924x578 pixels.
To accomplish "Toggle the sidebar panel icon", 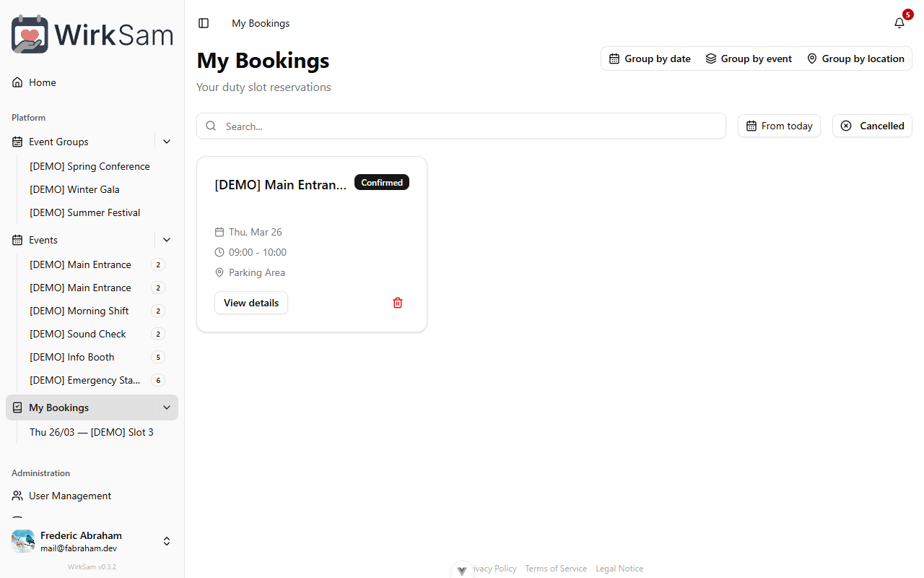I will pyautogui.click(x=204, y=23).
